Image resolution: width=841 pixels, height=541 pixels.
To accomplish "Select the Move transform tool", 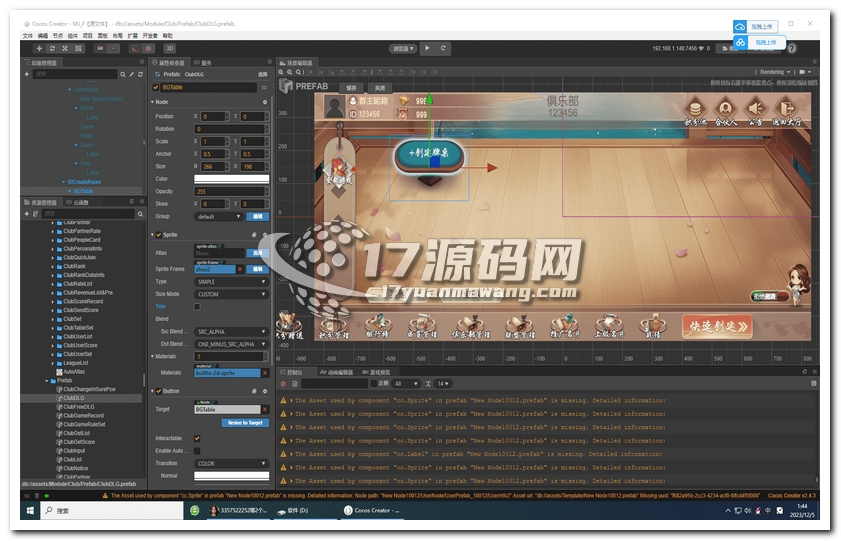I will pos(39,48).
